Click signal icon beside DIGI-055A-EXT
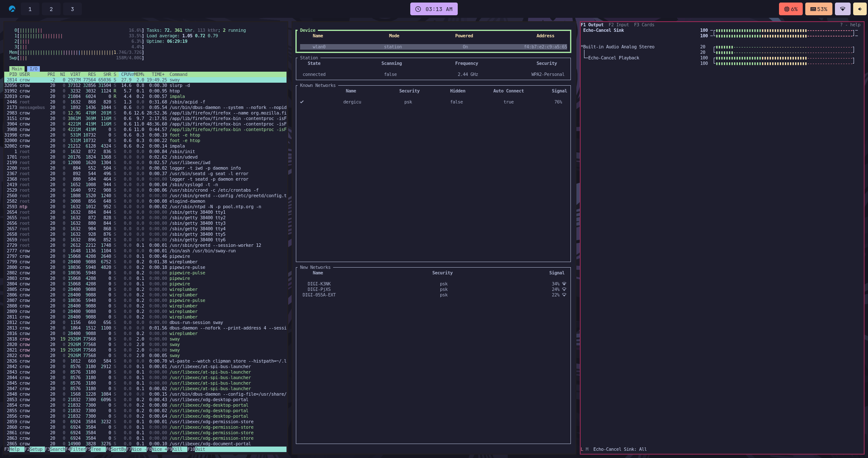 coord(564,295)
